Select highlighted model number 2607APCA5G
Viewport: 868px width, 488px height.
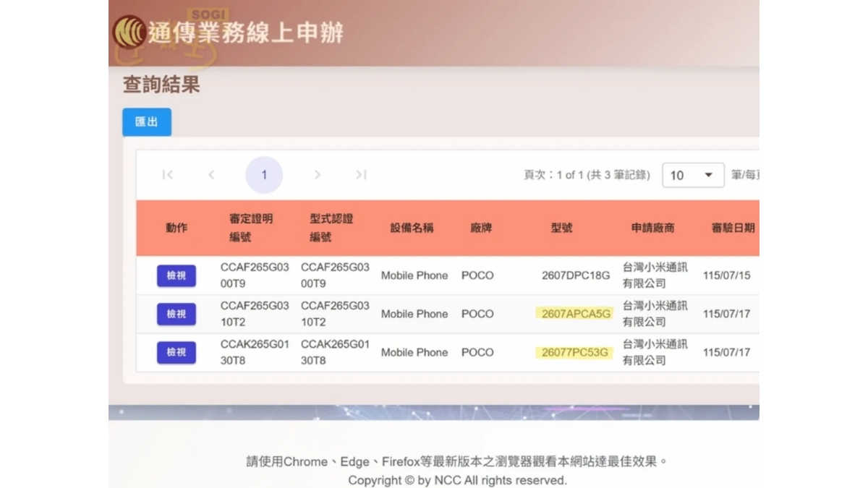(574, 314)
